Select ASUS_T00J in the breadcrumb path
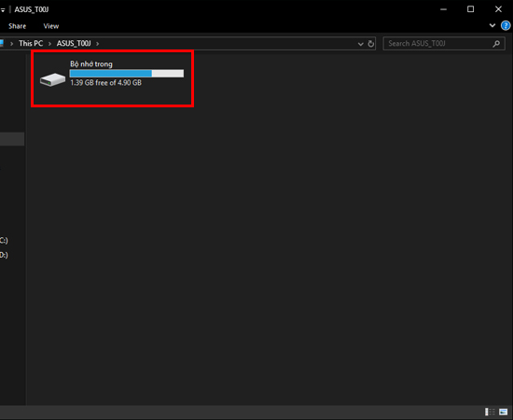 pyautogui.click(x=74, y=43)
